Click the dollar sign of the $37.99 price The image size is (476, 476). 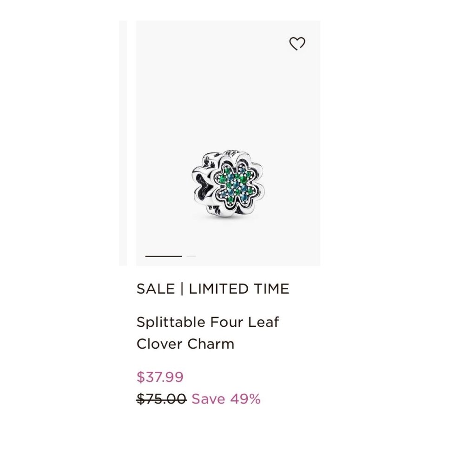(140, 377)
